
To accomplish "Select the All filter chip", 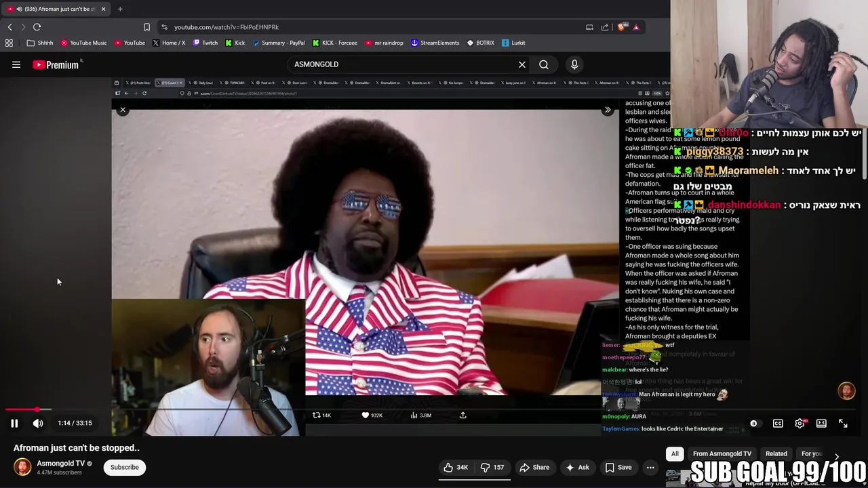I will [x=675, y=453].
